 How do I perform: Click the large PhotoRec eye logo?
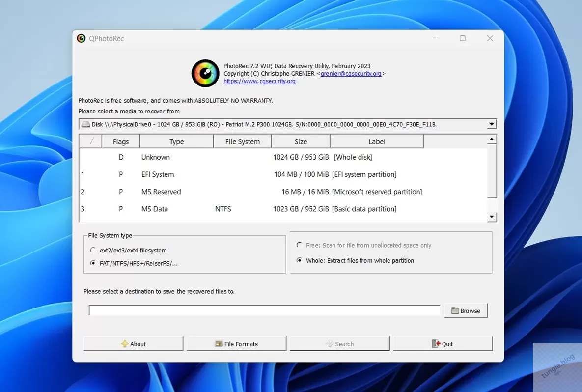205,73
